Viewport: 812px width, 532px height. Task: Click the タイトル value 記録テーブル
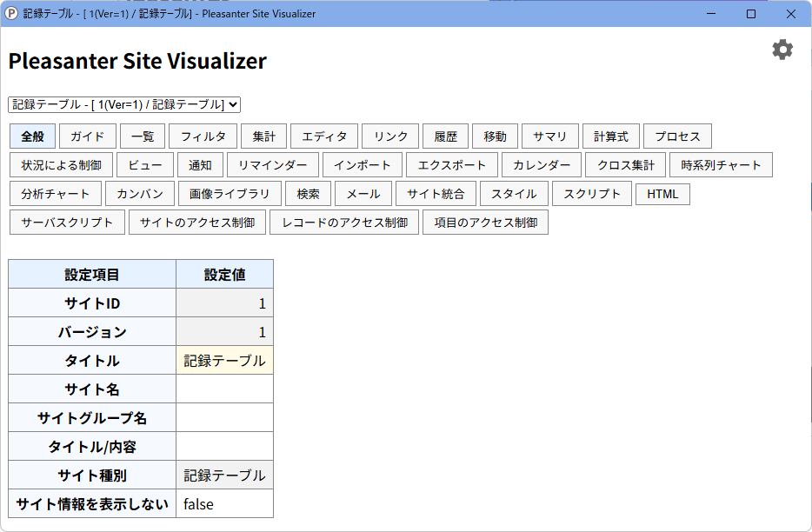225,361
